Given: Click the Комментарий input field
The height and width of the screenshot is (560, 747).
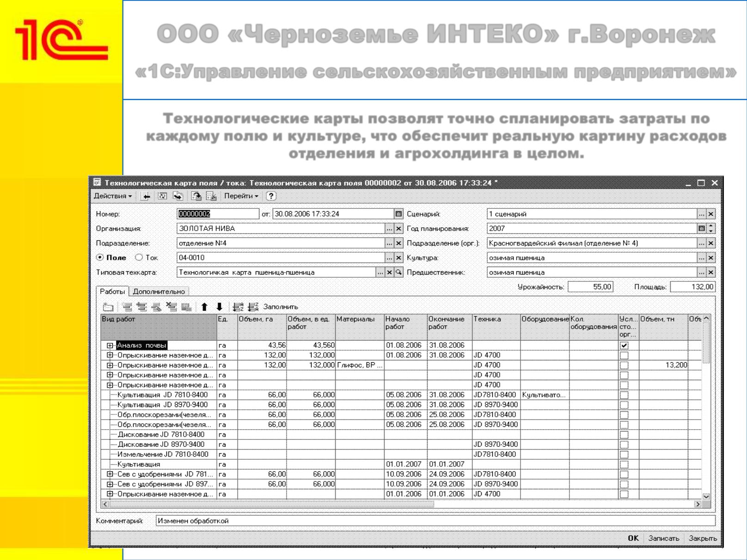Looking at the screenshot, I should pyautogui.click(x=435, y=521).
